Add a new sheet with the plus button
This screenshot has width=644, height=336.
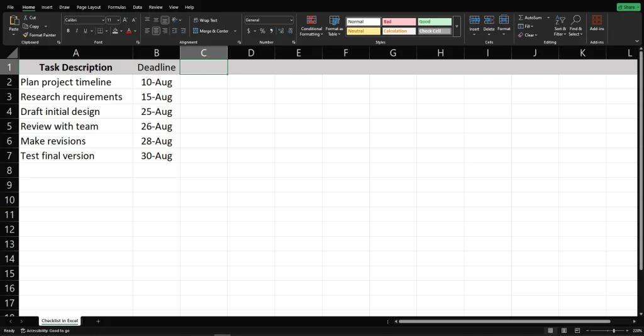98,321
